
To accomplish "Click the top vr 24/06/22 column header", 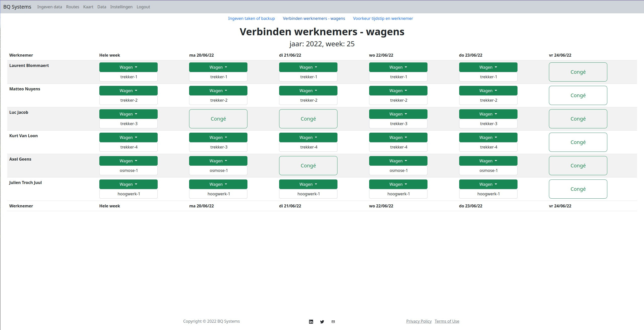I will point(560,55).
